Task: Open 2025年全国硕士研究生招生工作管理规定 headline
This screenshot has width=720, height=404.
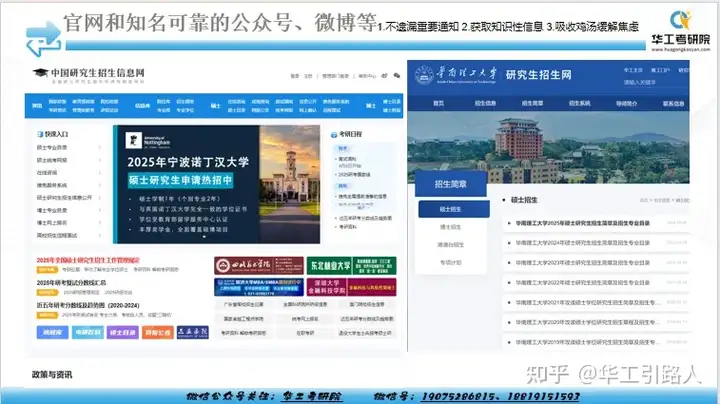Action: pos(88,260)
